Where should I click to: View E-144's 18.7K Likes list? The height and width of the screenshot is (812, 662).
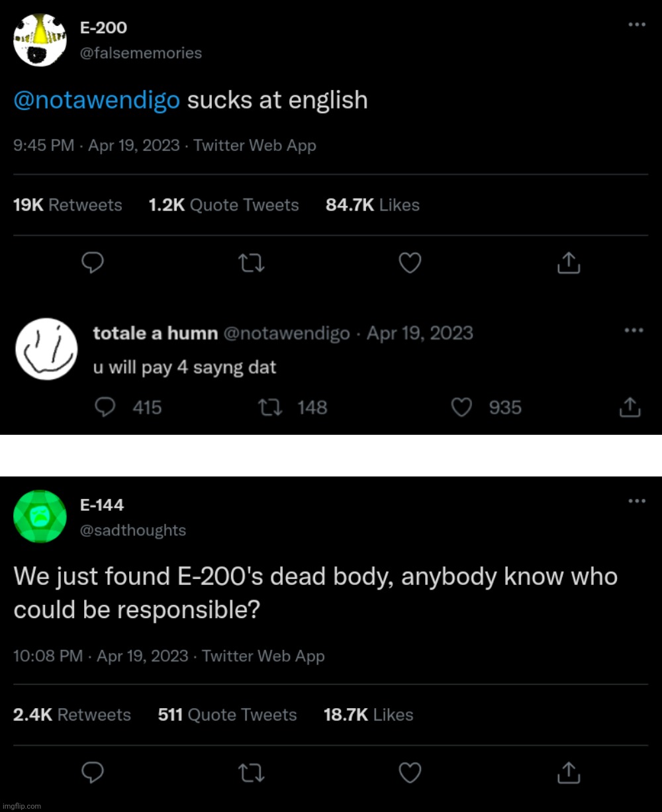[x=368, y=715]
